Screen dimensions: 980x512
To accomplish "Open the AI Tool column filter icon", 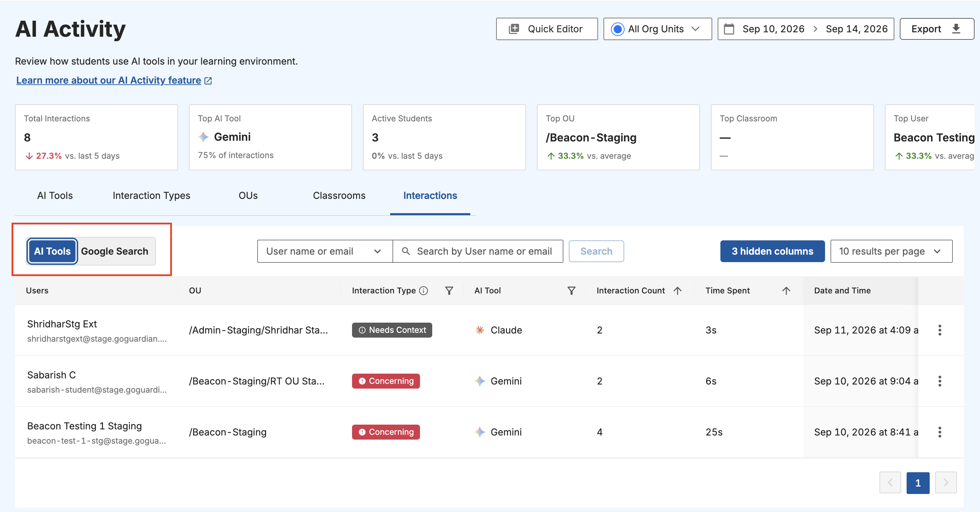I will pos(571,291).
